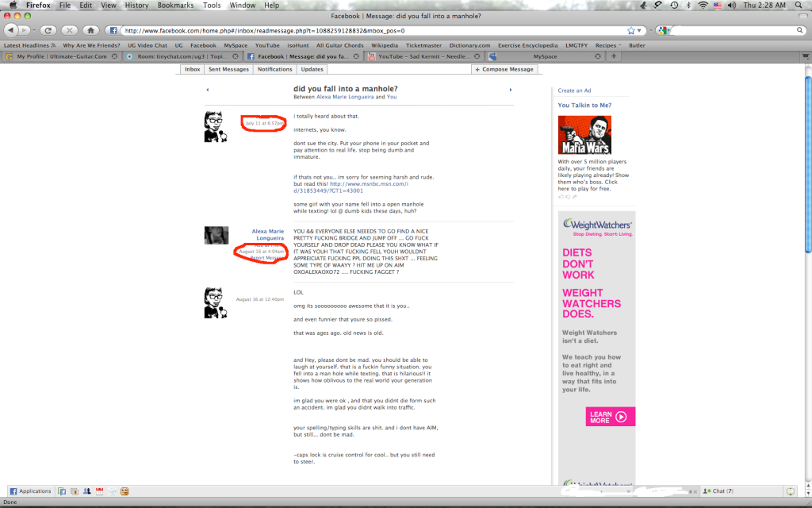Open the Facebook notifications icon at bottom right
This screenshot has width=812, height=508.
tap(791, 491)
